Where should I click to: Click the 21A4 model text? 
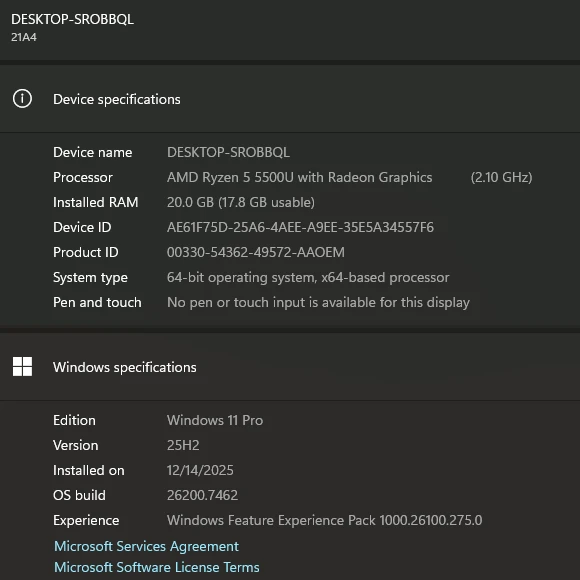24,37
